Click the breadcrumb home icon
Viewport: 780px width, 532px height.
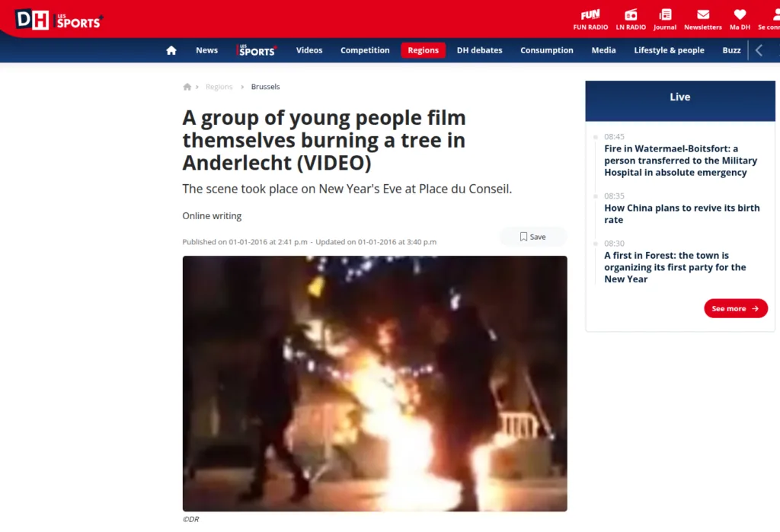pyautogui.click(x=187, y=87)
